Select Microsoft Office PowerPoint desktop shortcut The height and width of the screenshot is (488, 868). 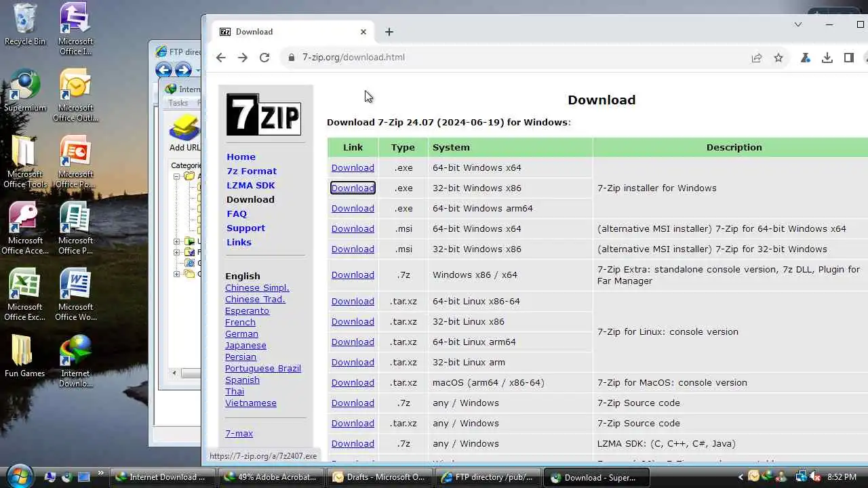[75, 162]
